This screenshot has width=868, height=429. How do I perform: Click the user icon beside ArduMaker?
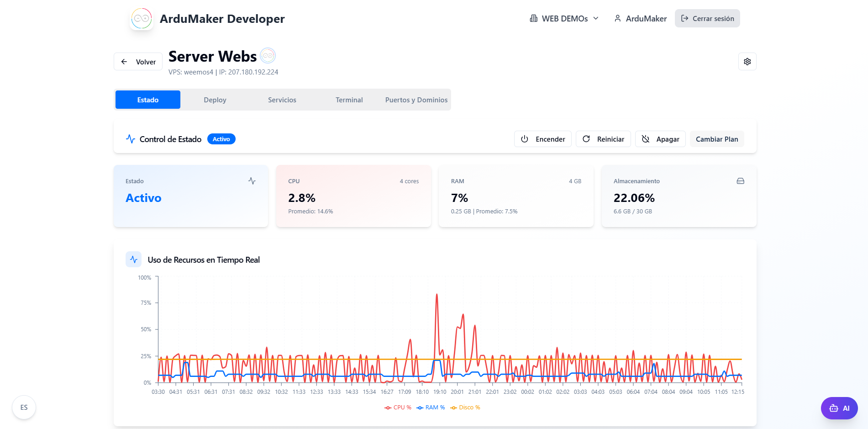[x=617, y=18]
